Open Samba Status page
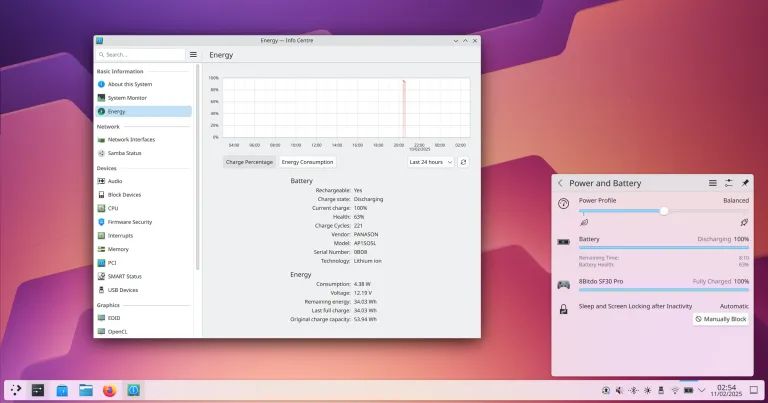The height and width of the screenshot is (403, 768). pos(144,153)
